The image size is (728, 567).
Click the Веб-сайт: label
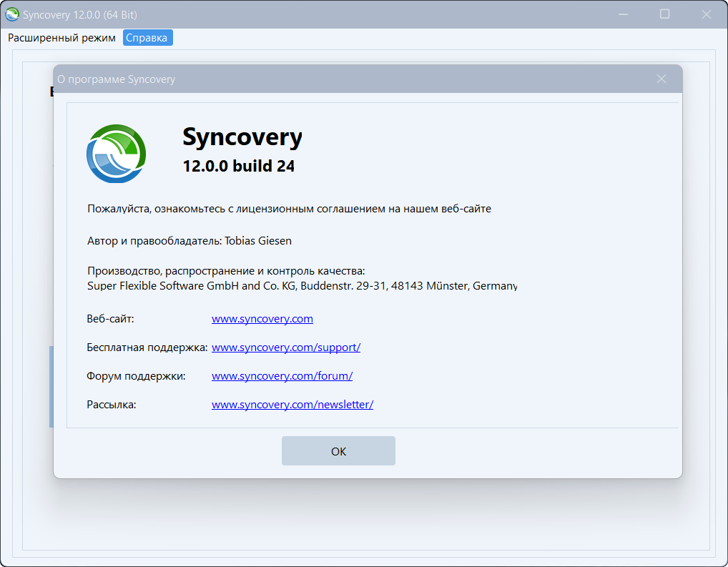(x=110, y=319)
